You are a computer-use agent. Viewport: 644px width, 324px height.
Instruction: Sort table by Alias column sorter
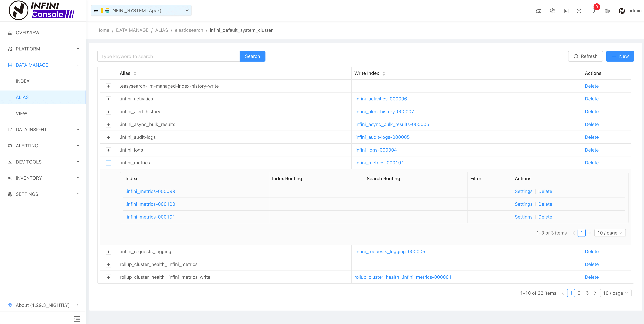tap(135, 74)
